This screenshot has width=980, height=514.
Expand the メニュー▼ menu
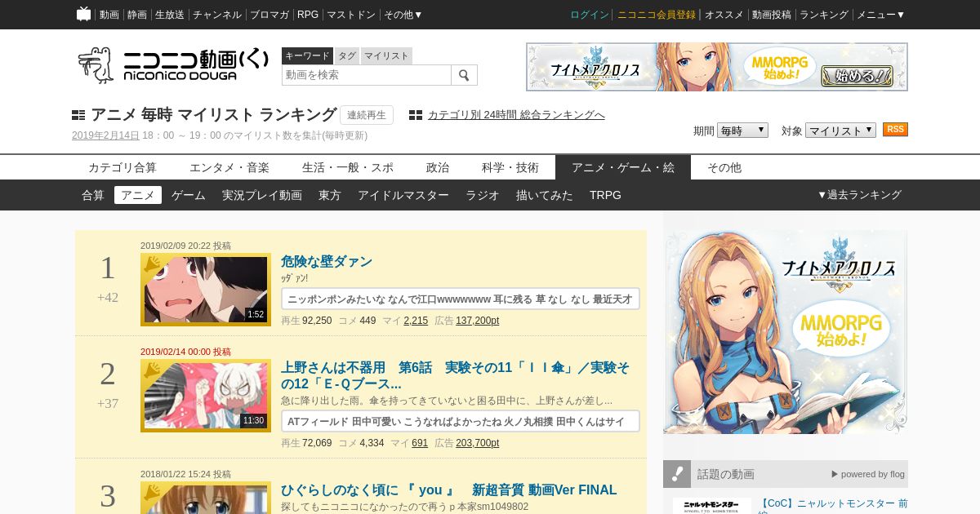tap(880, 15)
